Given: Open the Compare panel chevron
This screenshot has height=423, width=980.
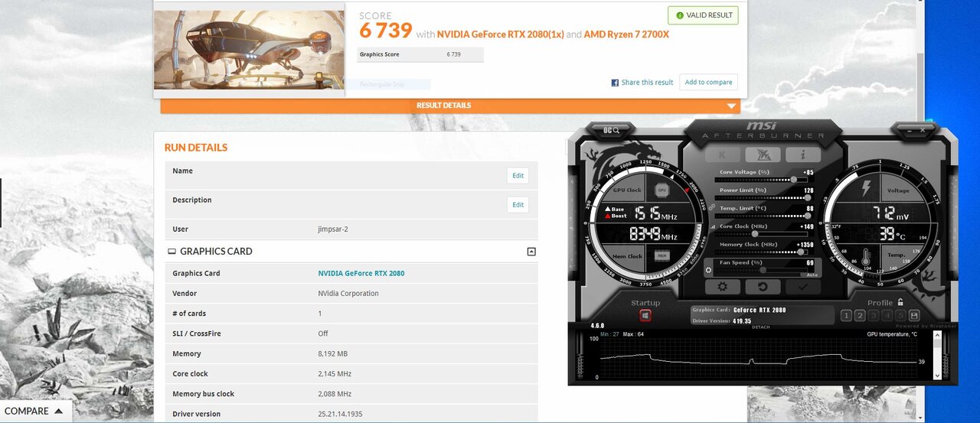Looking at the screenshot, I should point(57,411).
